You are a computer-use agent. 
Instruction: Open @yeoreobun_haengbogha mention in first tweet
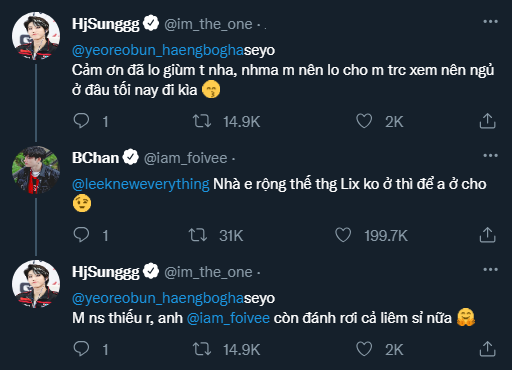coord(158,50)
